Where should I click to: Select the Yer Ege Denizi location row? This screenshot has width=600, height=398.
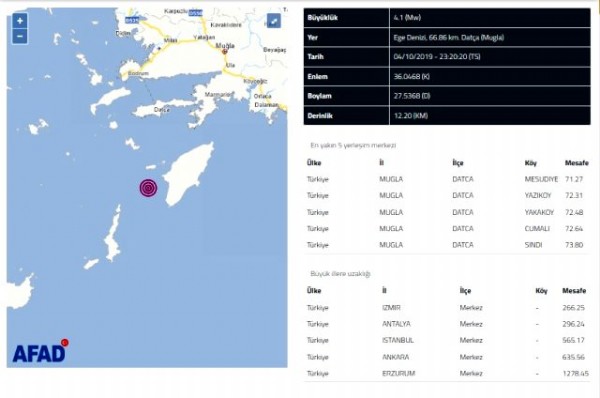click(447, 38)
